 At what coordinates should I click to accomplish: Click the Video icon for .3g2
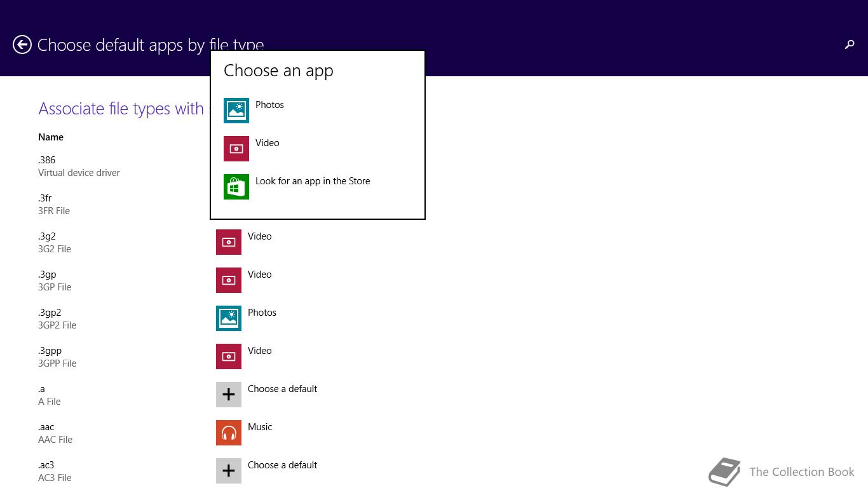[229, 242]
